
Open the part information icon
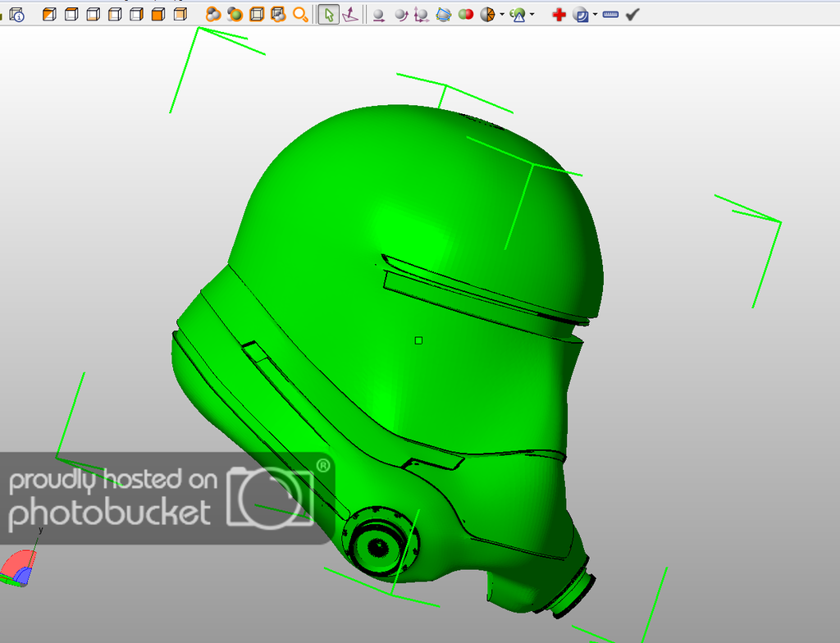coord(16,15)
